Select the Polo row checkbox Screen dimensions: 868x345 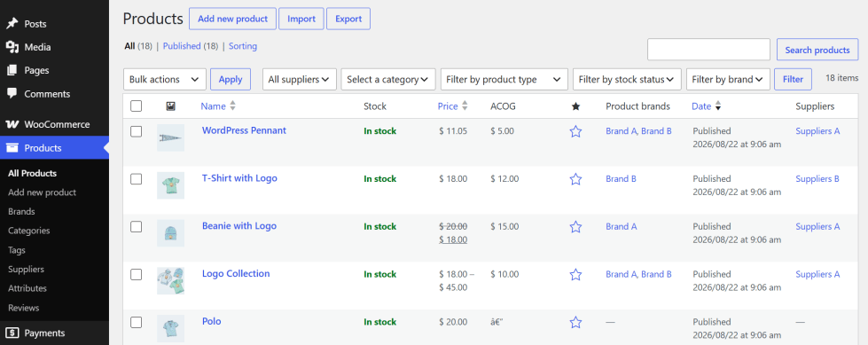point(137,322)
